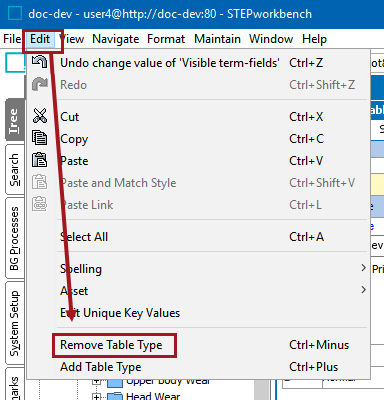Click the scissors Cut icon

point(40,116)
